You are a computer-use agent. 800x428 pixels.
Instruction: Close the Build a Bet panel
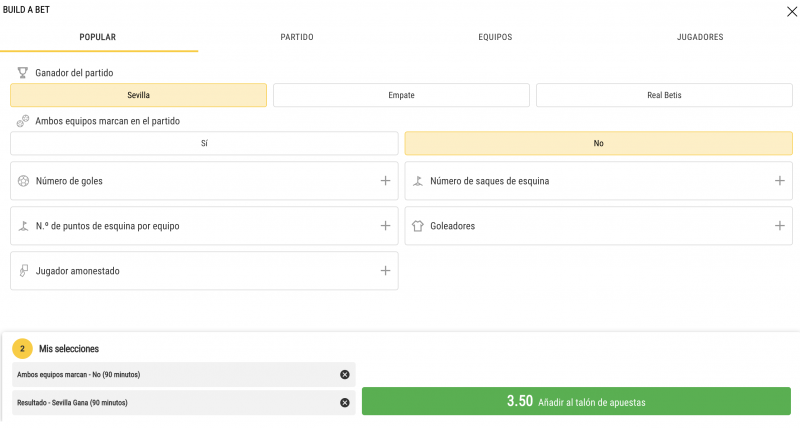pyautogui.click(x=792, y=11)
